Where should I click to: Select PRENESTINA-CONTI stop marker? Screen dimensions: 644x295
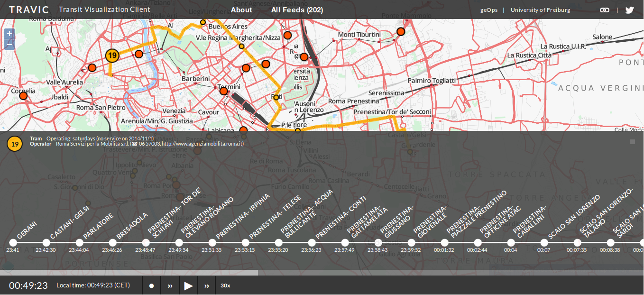coord(312,242)
